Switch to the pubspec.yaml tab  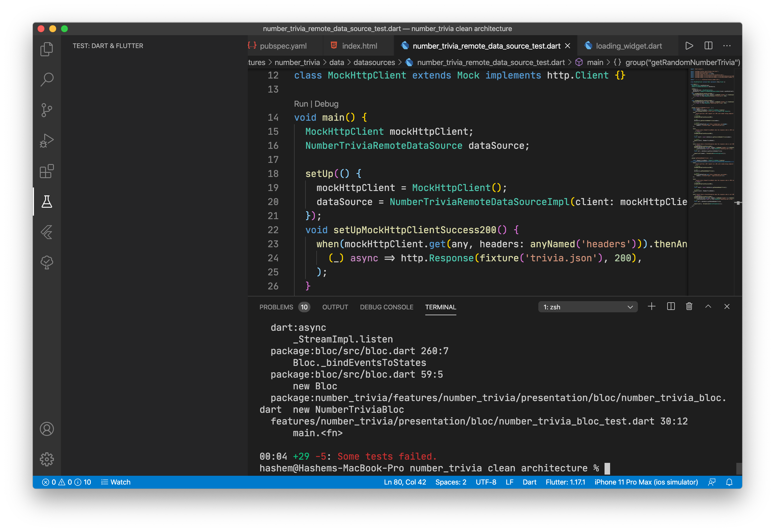[284, 46]
